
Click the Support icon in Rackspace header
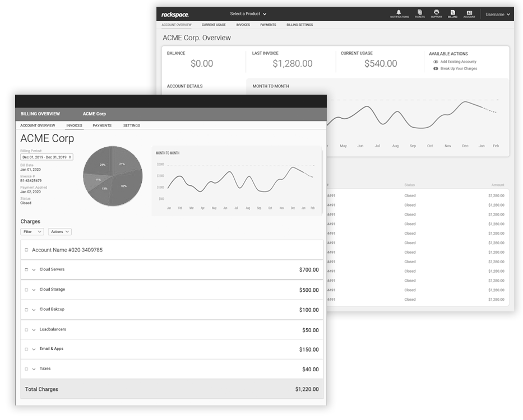436,12
